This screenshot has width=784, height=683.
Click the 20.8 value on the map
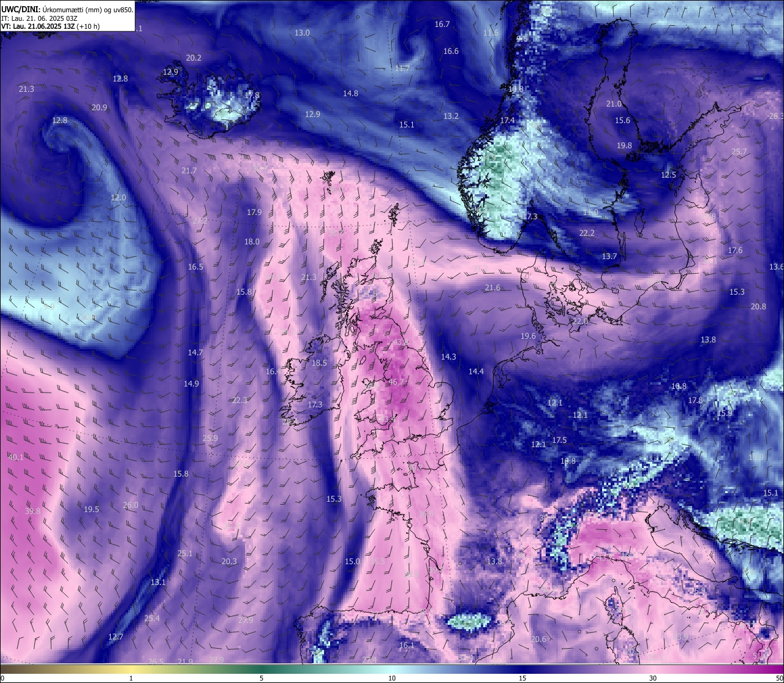758,306
